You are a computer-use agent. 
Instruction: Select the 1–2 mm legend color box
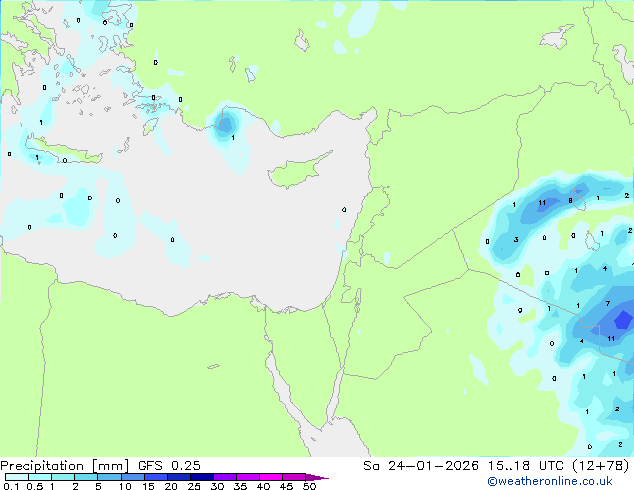pos(63,477)
